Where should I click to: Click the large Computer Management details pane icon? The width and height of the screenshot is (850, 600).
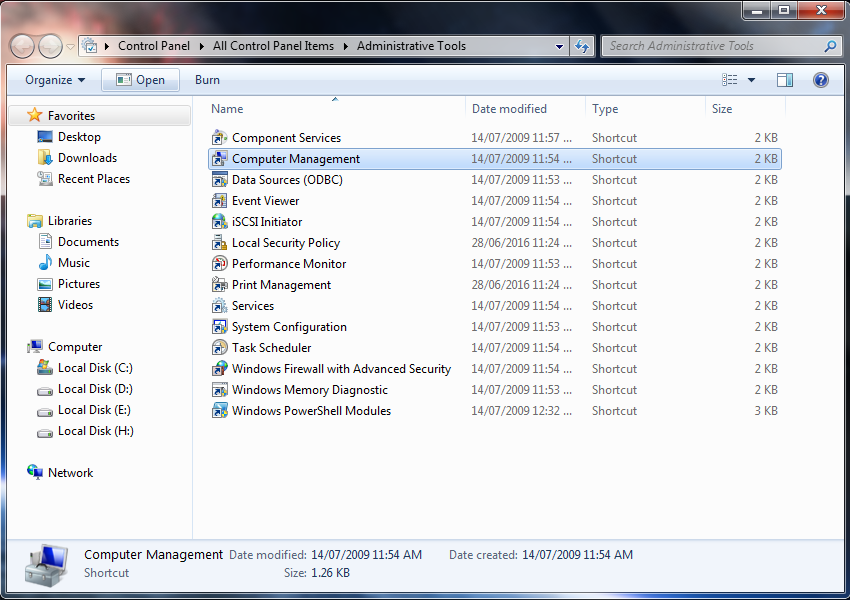point(46,565)
